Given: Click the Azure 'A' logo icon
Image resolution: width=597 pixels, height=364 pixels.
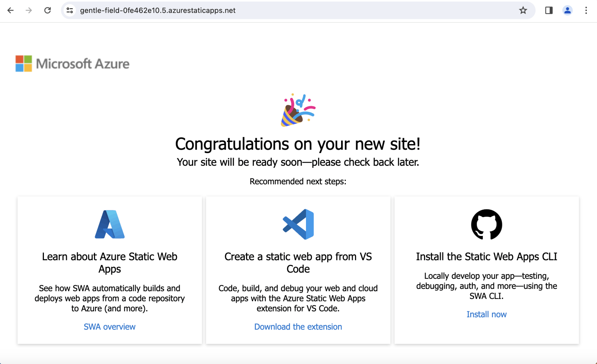Looking at the screenshot, I should (110, 224).
